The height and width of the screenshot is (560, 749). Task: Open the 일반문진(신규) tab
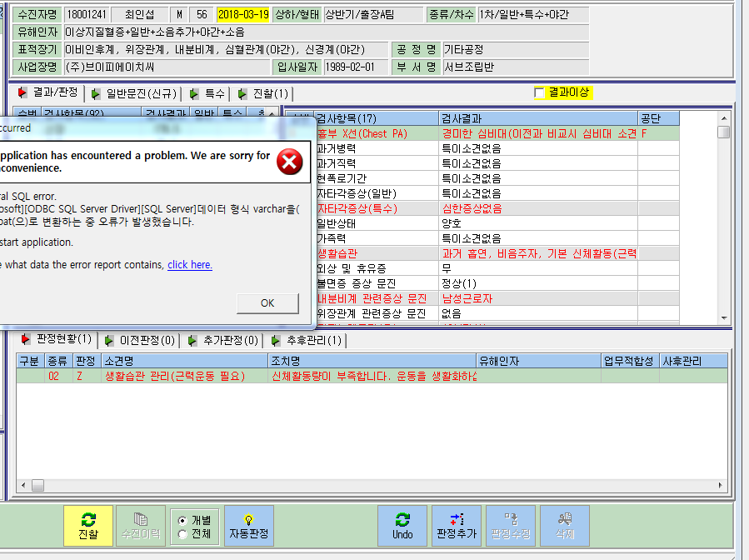[x=136, y=93]
